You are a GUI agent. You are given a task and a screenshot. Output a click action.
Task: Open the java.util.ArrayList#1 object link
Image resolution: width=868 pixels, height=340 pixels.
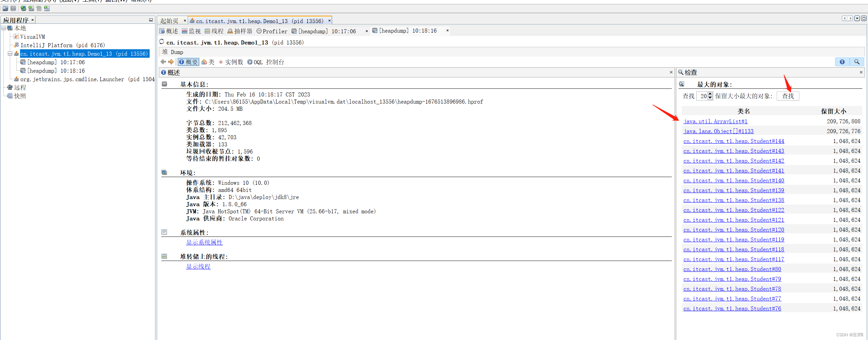click(715, 121)
